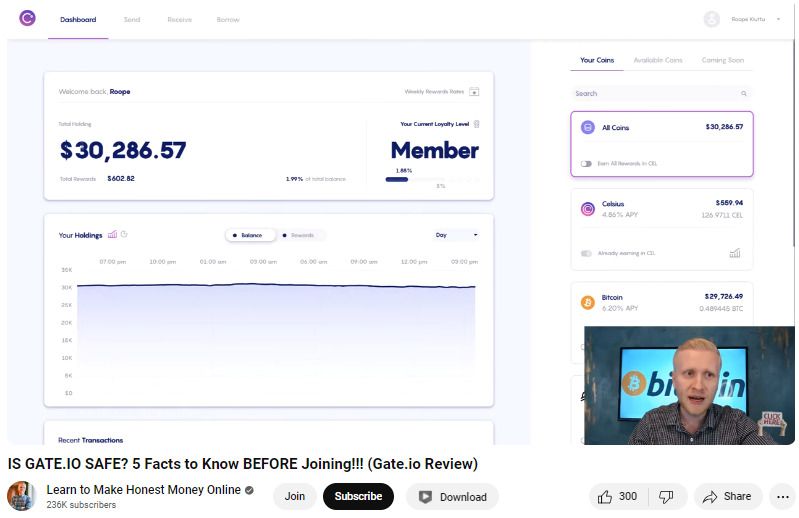Click the info icon beside Loyalty Level
The height and width of the screenshot is (518, 799).
(x=476, y=124)
